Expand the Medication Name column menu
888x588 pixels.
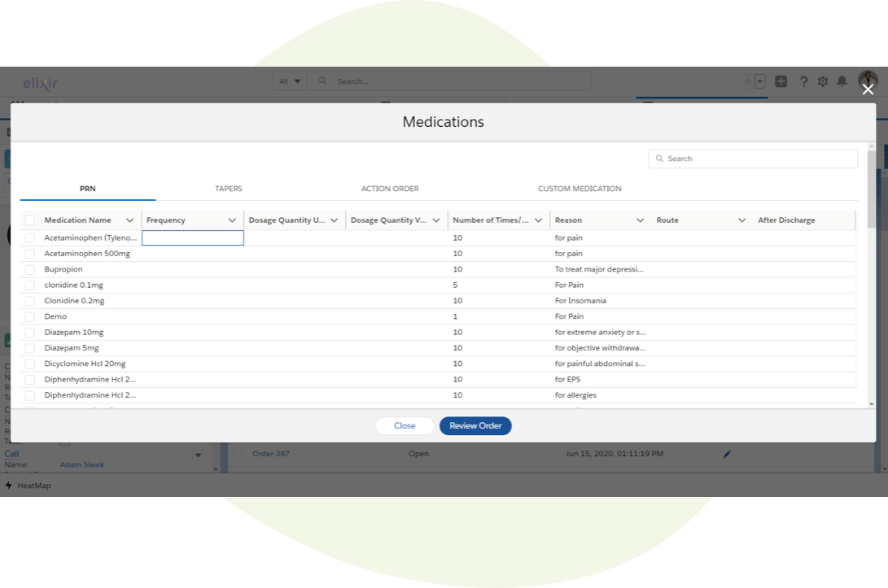[x=129, y=220]
